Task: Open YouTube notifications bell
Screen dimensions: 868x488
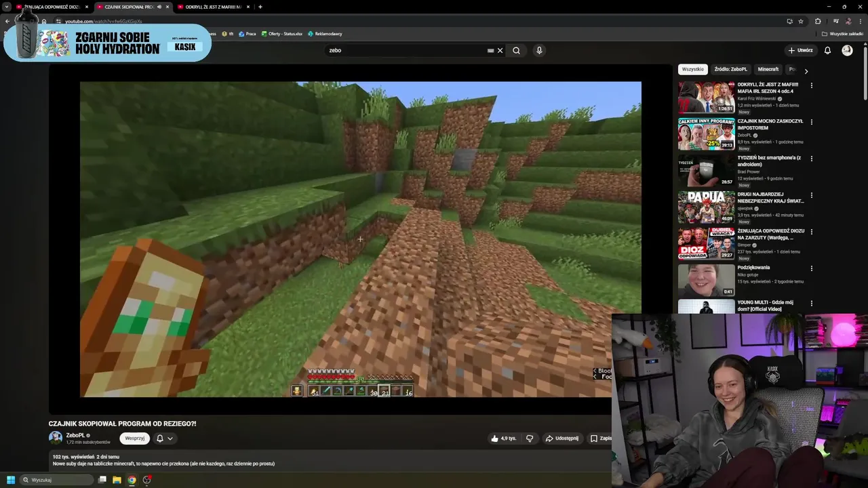Action: click(x=827, y=50)
